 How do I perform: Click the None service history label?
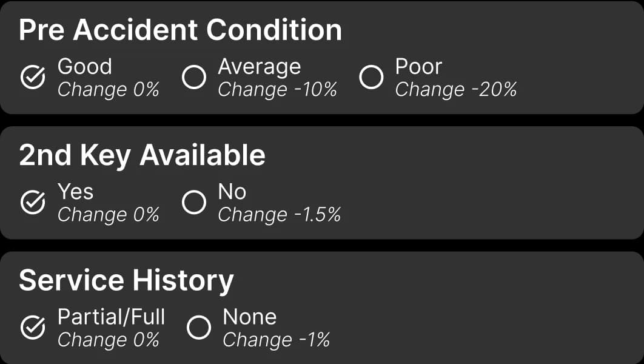(249, 316)
